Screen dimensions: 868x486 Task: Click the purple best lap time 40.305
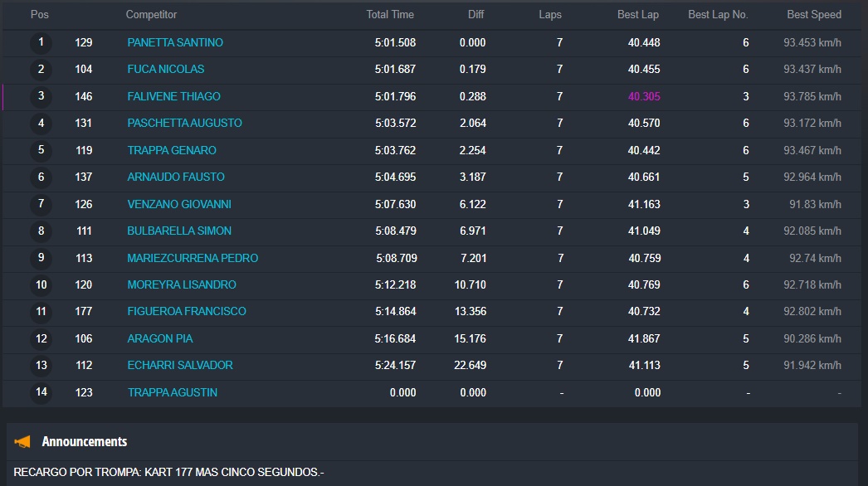click(644, 96)
